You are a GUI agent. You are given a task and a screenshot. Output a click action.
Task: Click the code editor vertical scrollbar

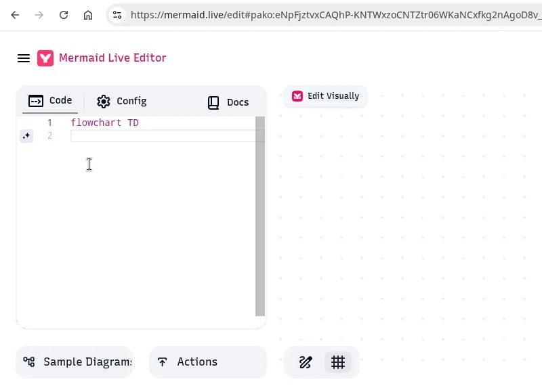point(260,217)
